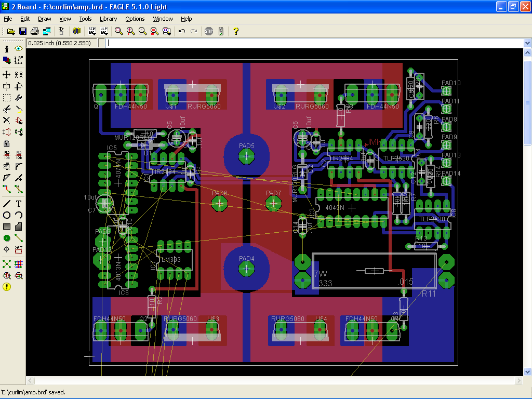The height and width of the screenshot is (399, 532).
Task: Select the Signal tool
Action: click(19, 238)
